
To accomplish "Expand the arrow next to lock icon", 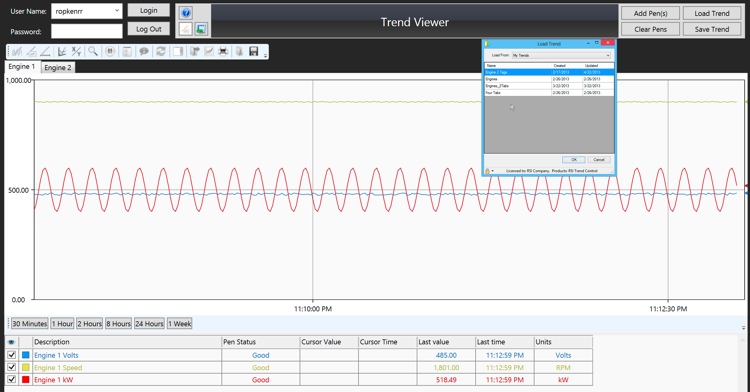I will pyautogui.click(x=493, y=171).
